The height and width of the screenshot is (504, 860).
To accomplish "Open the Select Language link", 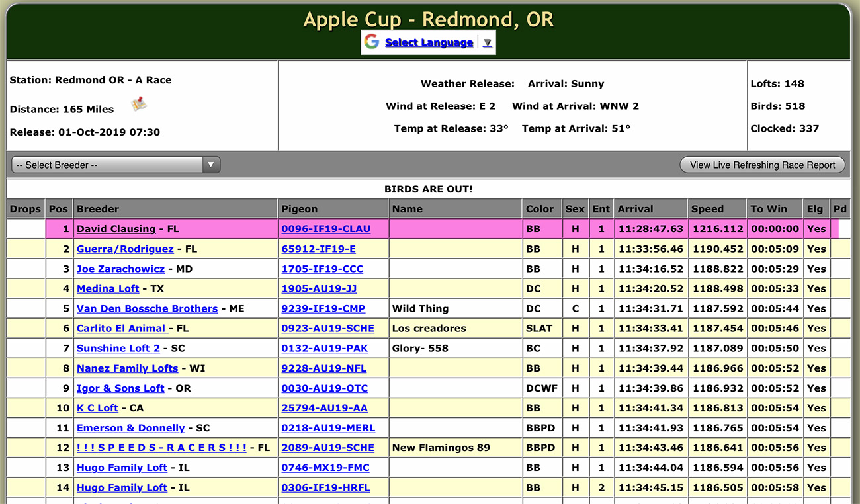I will 429,42.
